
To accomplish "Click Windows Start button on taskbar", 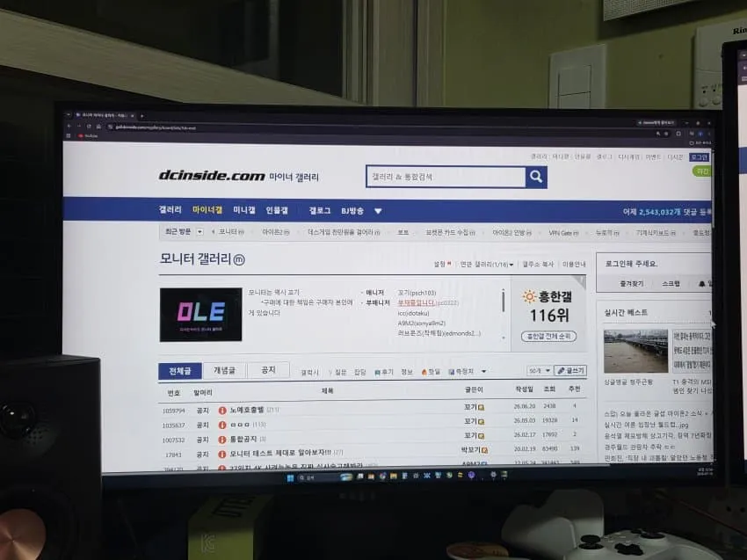I will coord(290,477).
